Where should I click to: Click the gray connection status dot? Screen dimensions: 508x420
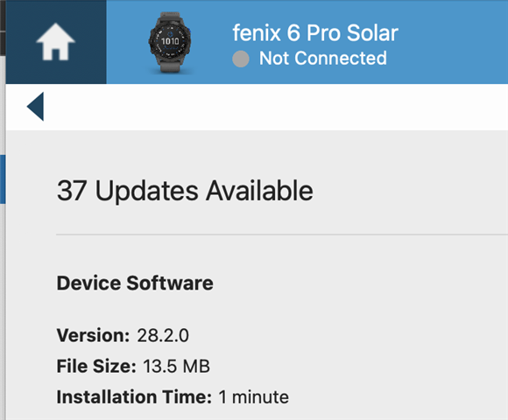241,59
